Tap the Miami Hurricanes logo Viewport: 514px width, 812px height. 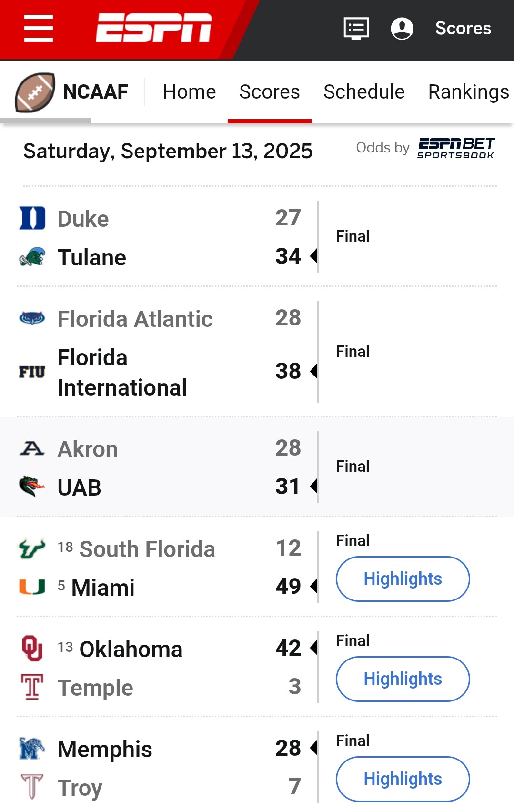[32, 587]
